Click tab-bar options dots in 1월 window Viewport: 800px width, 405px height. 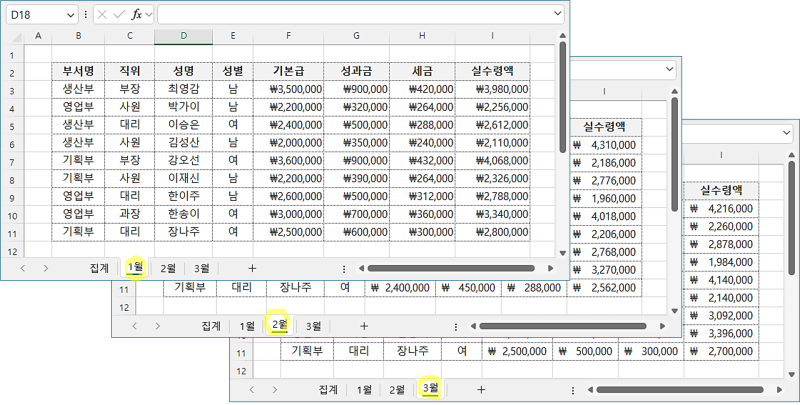(344, 268)
